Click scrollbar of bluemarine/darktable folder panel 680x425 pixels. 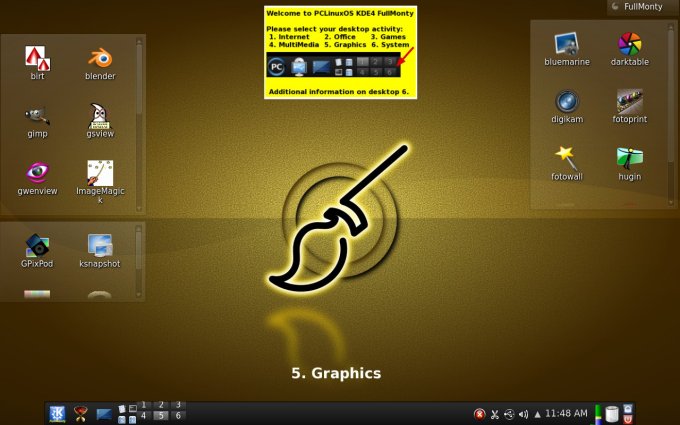[671, 114]
